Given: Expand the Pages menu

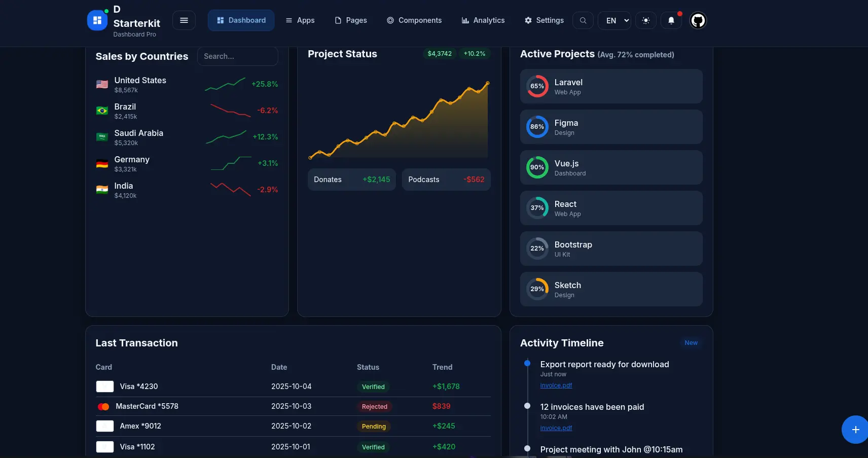Looking at the screenshot, I should coord(351,20).
